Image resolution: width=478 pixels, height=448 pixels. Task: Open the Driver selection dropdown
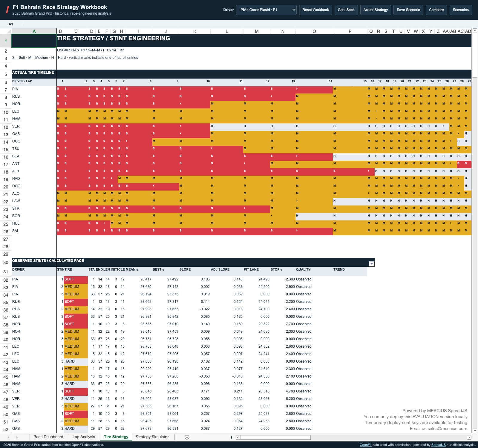pyautogui.click(x=266, y=10)
